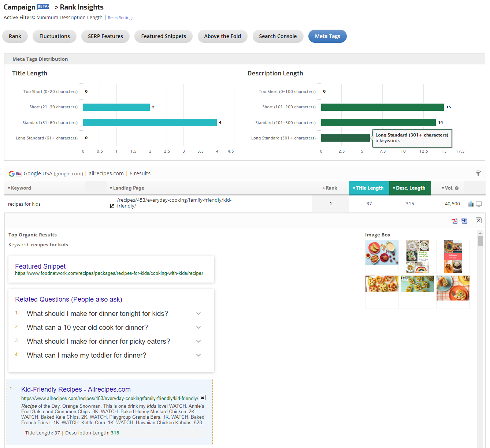The height and width of the screenshot is (448, 490).
Task: Open the first Image Box thumbnail with tacos
Action: (382, 252)
